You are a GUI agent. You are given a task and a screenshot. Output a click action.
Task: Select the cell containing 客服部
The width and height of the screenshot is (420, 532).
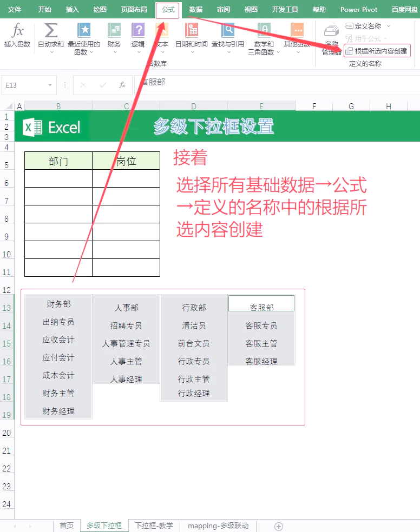(x=261, y=303)
